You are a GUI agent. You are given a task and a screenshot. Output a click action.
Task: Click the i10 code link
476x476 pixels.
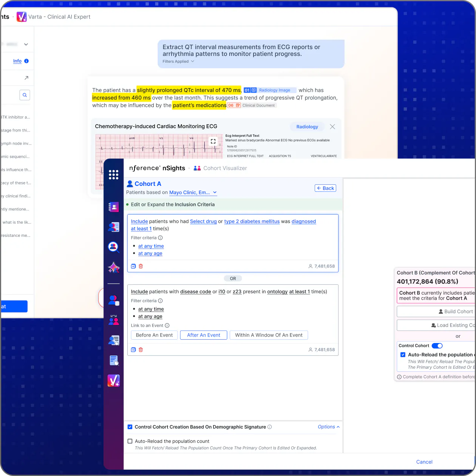222,292
